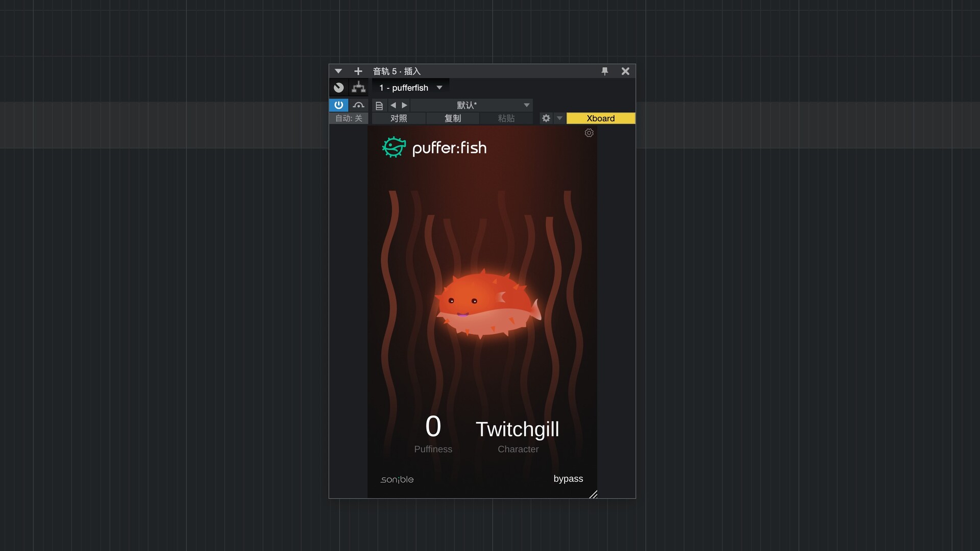
Task: Click the add insert plus icon
Action: (358, 71)
